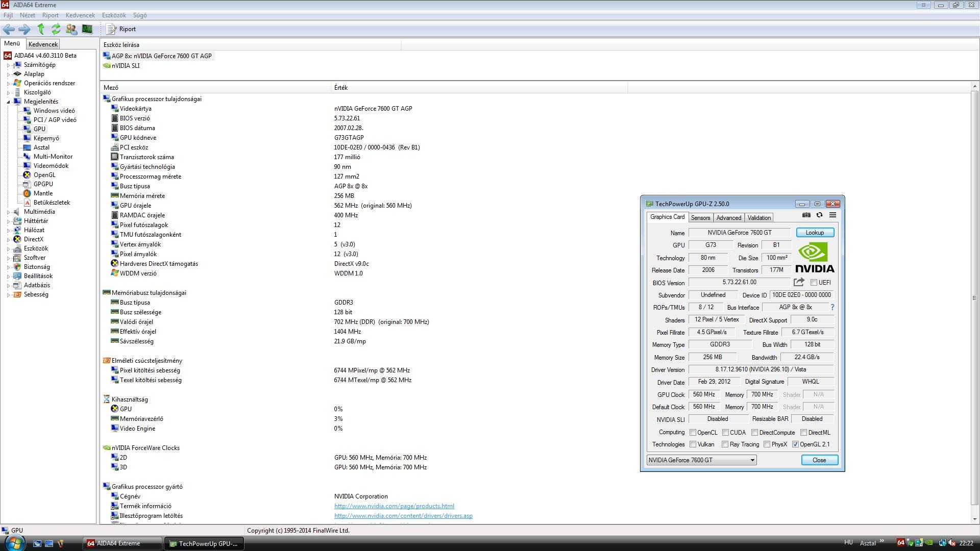This screenshot has width=980, height=551.
Task: Click bus interface question mark icon
Action: coord(832,307)
